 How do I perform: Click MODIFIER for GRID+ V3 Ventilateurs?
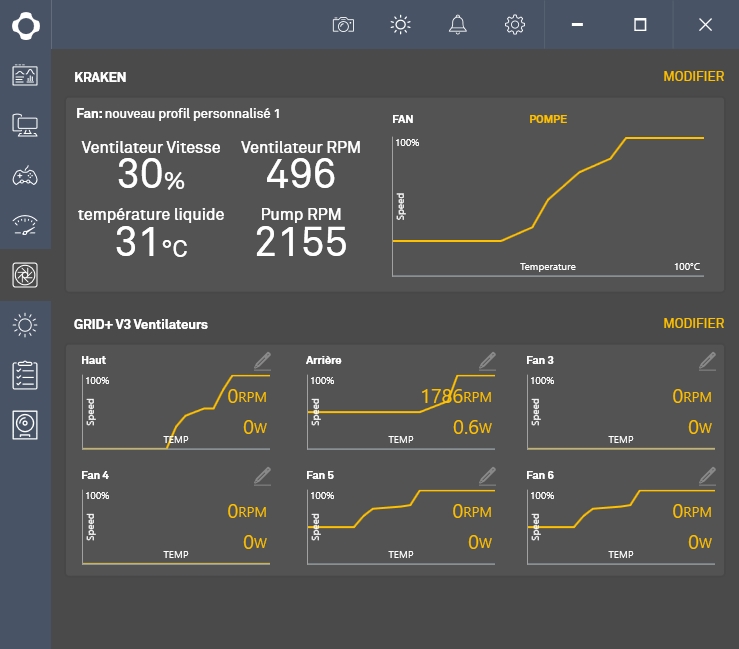693,324
